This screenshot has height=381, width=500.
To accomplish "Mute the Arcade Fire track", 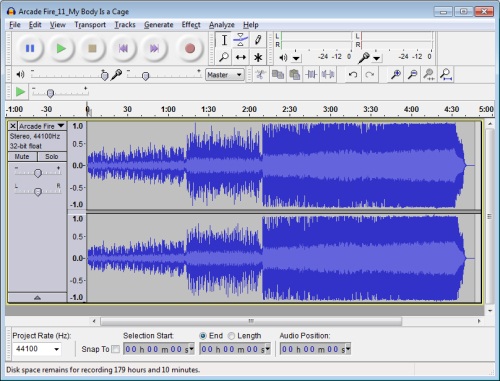I will point(22,157).
